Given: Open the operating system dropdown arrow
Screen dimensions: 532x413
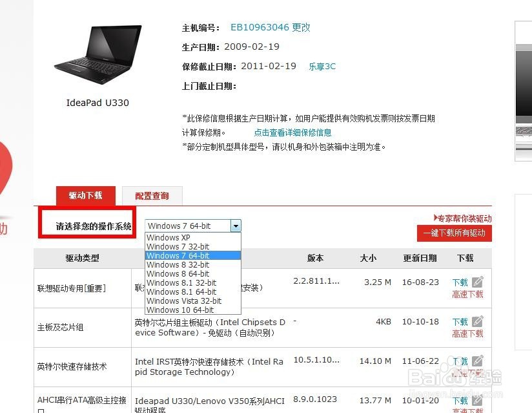Looking at the screenshot, I should coord(236,226).
